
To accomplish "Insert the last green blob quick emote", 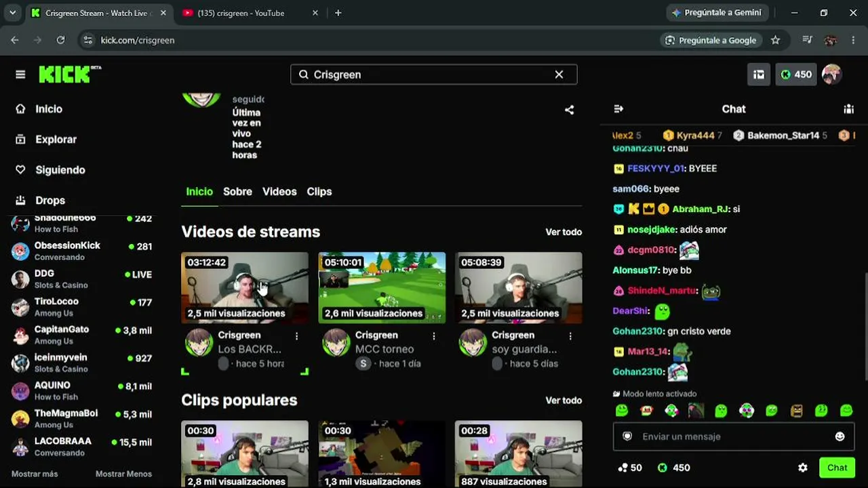I will [846, 411].
